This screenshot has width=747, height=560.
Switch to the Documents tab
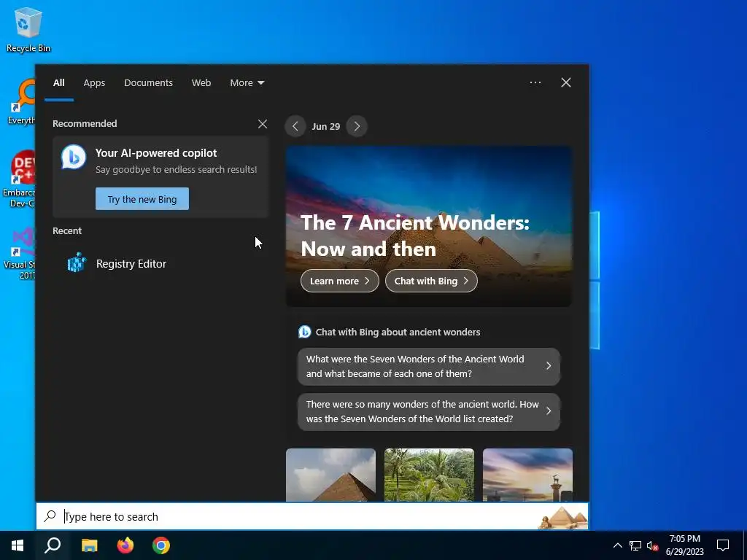(148, 83)
